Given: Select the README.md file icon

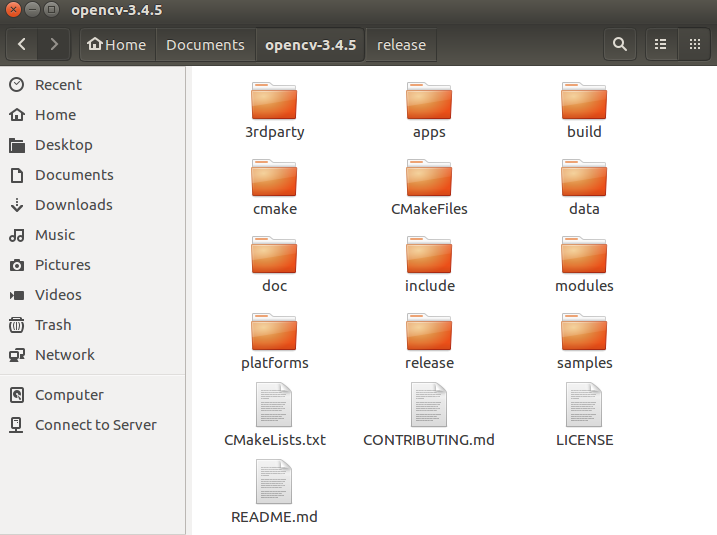Looking at the screenshot, I should [274, 482].
